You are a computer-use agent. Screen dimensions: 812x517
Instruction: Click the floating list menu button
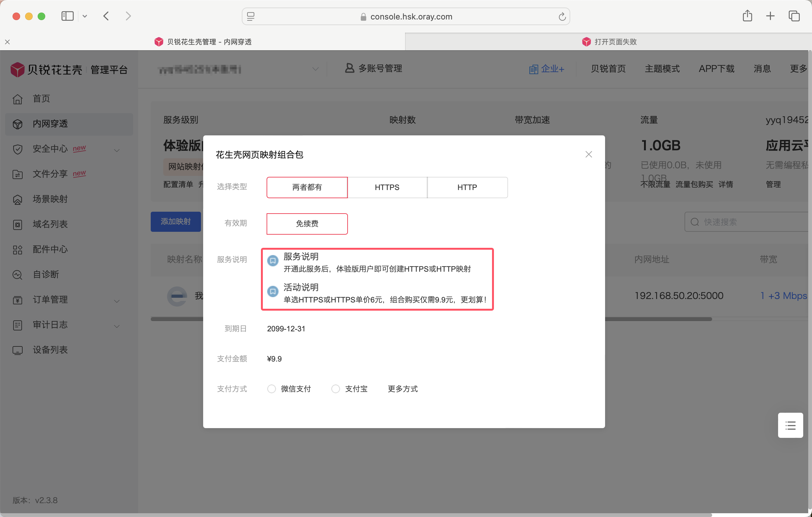tap(790, 425)
